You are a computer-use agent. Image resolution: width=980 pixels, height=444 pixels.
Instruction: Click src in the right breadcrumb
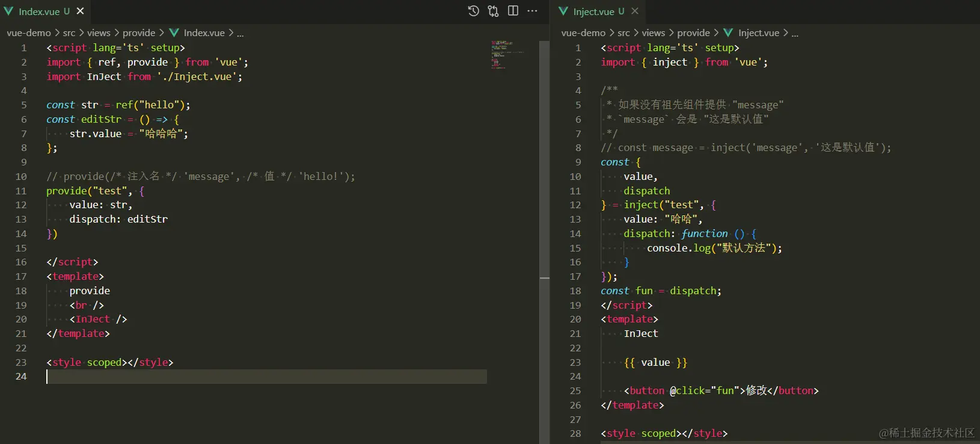click(x=623, y=33)
